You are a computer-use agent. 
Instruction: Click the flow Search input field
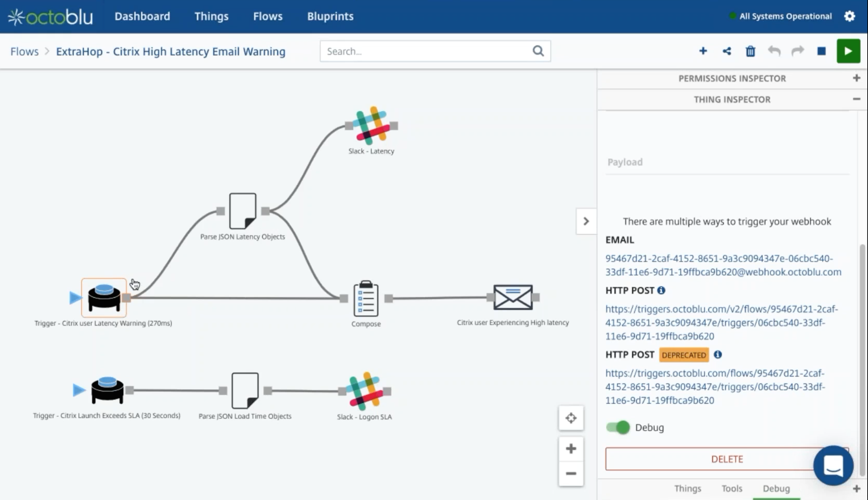pyautogui.click(x=426, y=51)
